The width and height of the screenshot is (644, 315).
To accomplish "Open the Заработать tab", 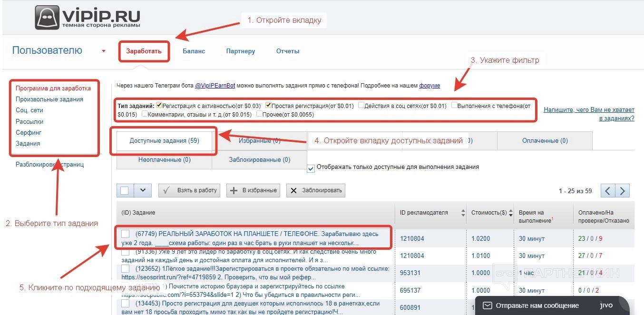I will [144, 51].
